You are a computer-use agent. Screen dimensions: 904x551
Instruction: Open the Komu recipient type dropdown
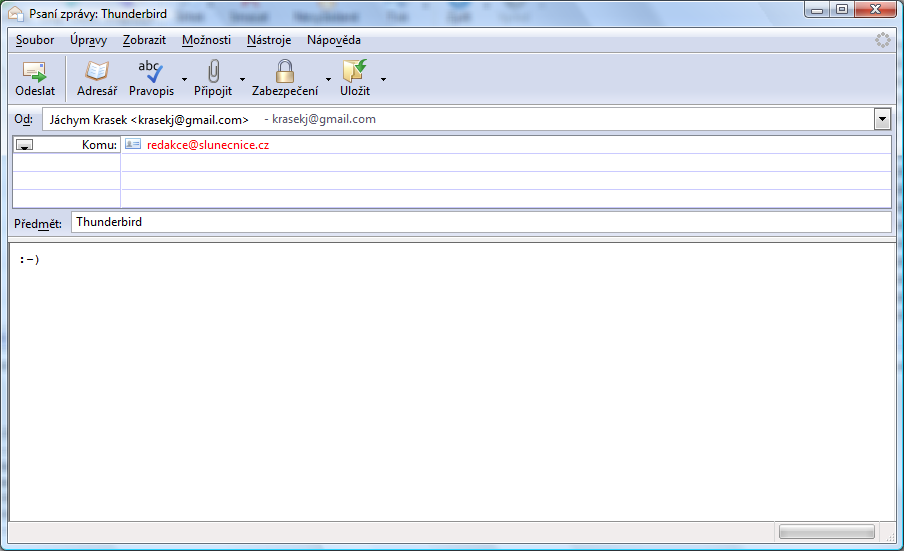click(x=24, y=145)
